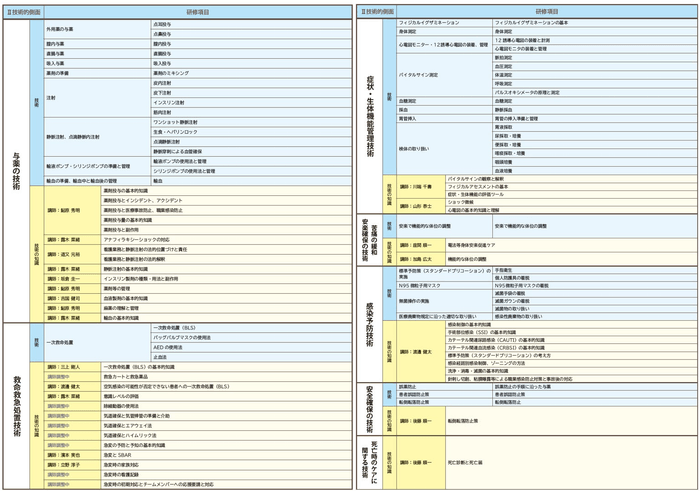Select N95 微粒子用マスクの着脱 item
Image resolution: width=700 pixels, height=491 pixels.
coord(530,286)
